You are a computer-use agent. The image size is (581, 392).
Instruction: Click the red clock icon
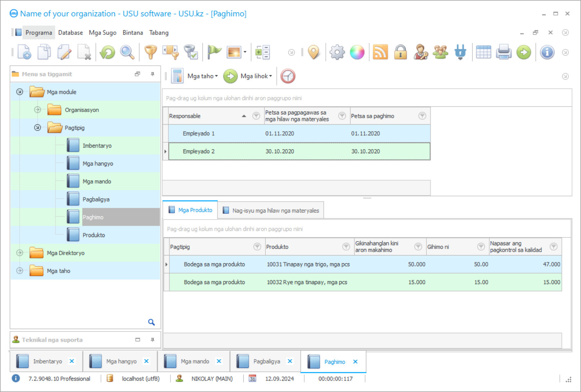coord(288,76)
